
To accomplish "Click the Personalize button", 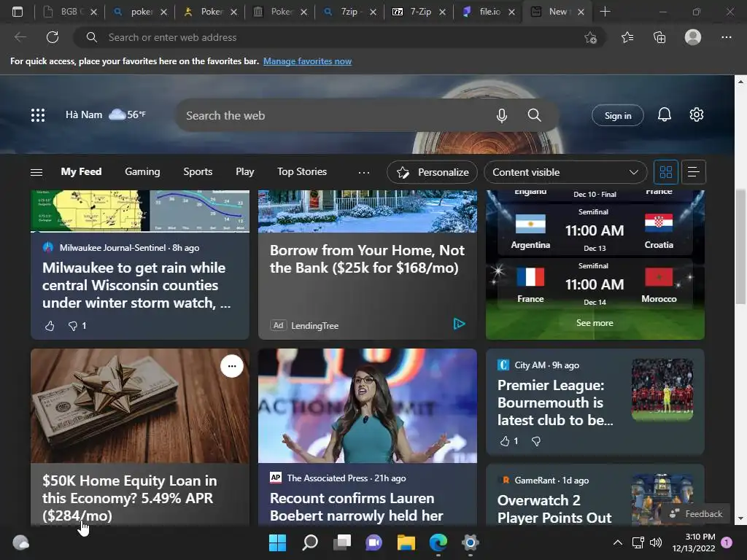I will click(x=432, y=172).
